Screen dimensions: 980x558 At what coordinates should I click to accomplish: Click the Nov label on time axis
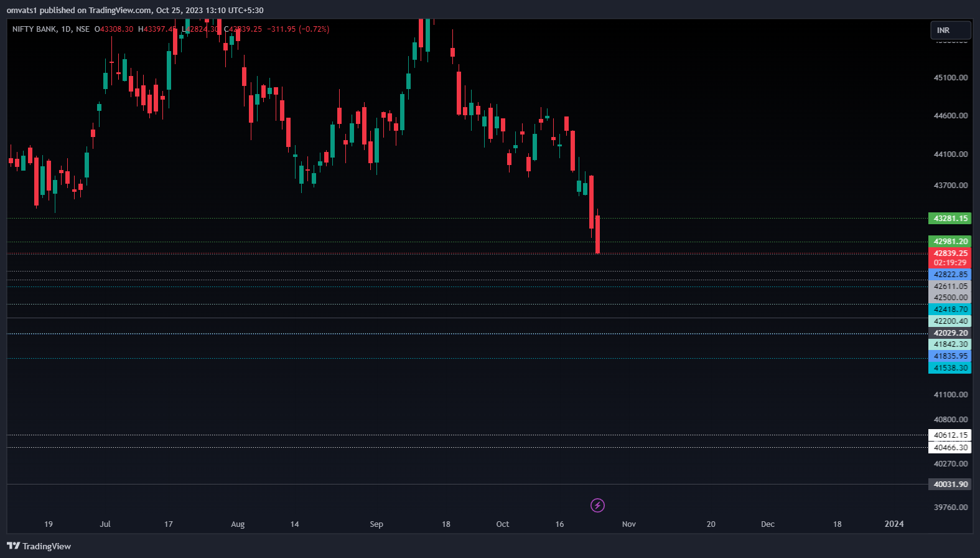[629, 524]
